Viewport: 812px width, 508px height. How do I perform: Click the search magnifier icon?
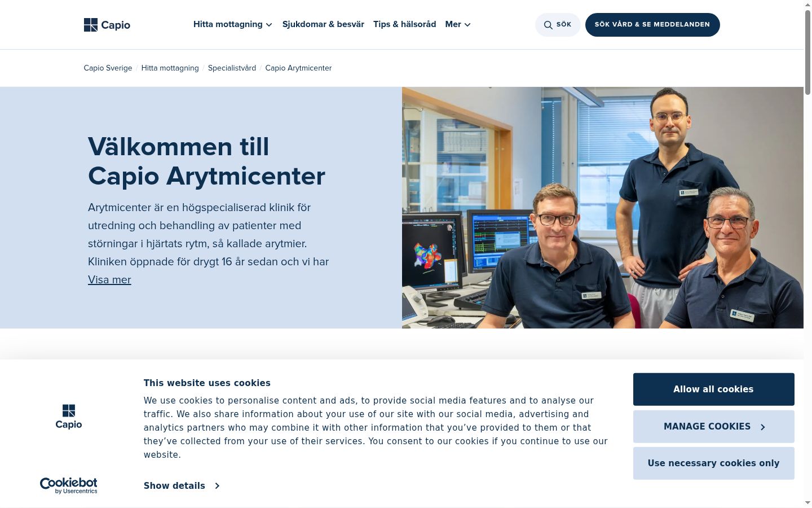[x=548, y=25]
